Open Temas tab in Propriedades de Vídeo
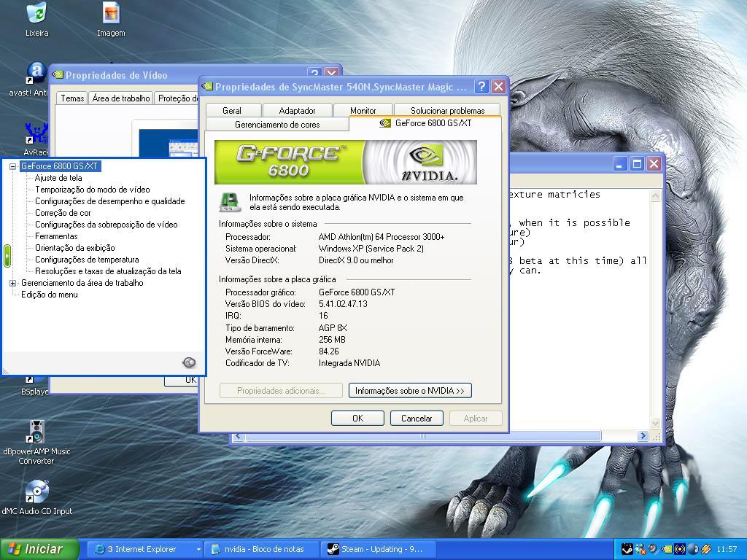This screenshot has width=747, height=560. pos(72,98)
